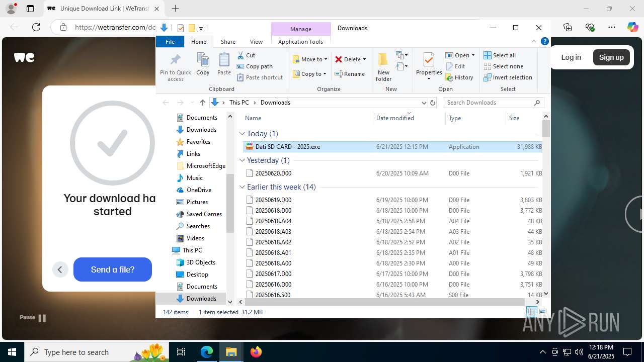
Task: Click Cut in Clipboard group
Action: tap(247, 55)
